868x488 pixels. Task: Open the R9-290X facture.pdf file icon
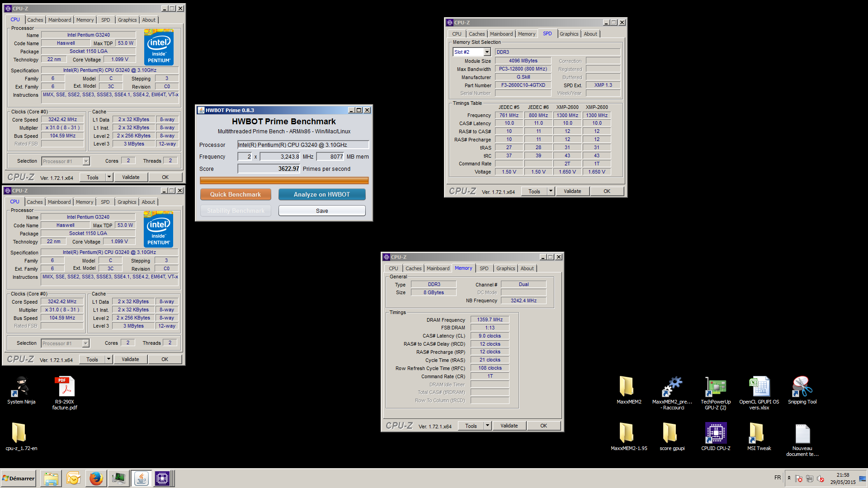[65, 393]
